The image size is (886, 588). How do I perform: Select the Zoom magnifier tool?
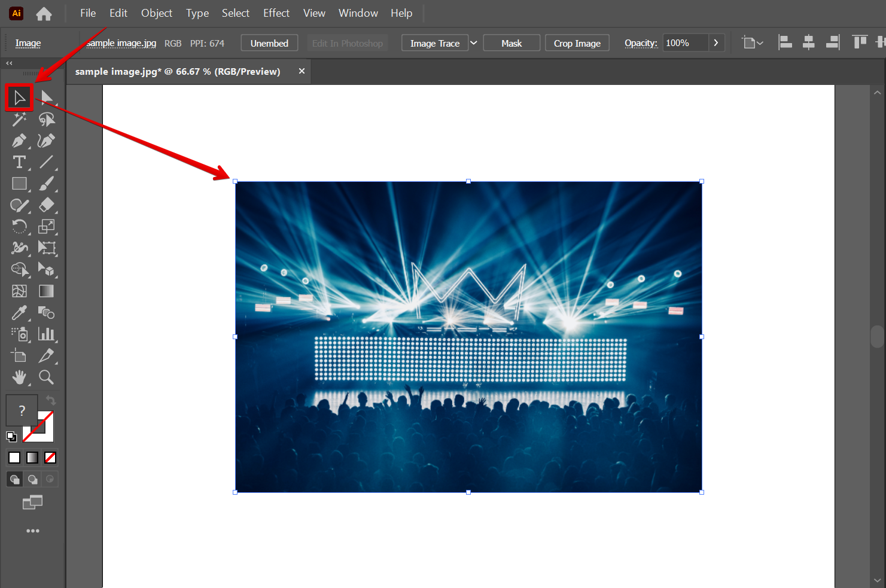click(x=46, y=377)
